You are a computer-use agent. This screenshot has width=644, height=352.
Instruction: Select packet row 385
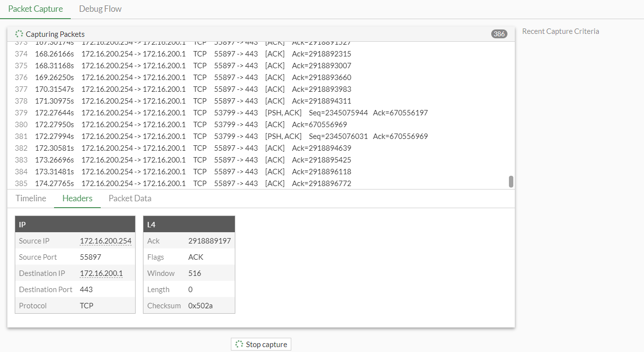(x=258, y=183)
